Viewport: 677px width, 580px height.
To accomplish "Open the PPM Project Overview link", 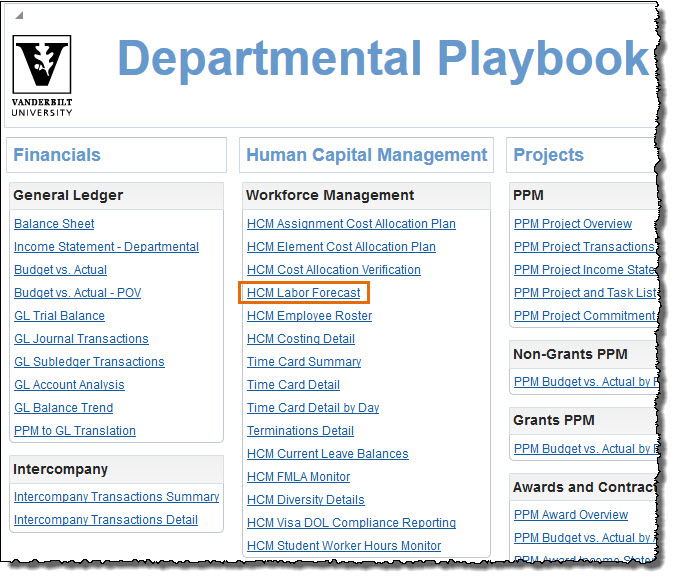I will point(573,224).
